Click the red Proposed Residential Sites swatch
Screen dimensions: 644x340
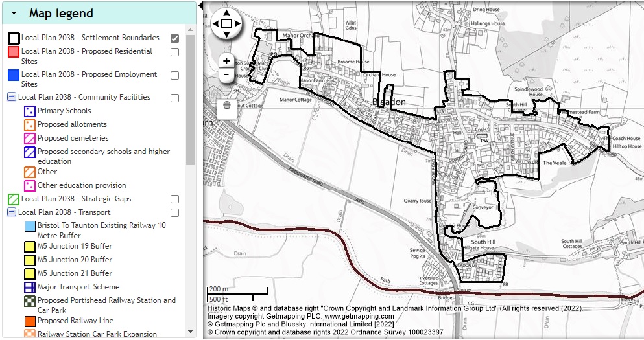13,52
